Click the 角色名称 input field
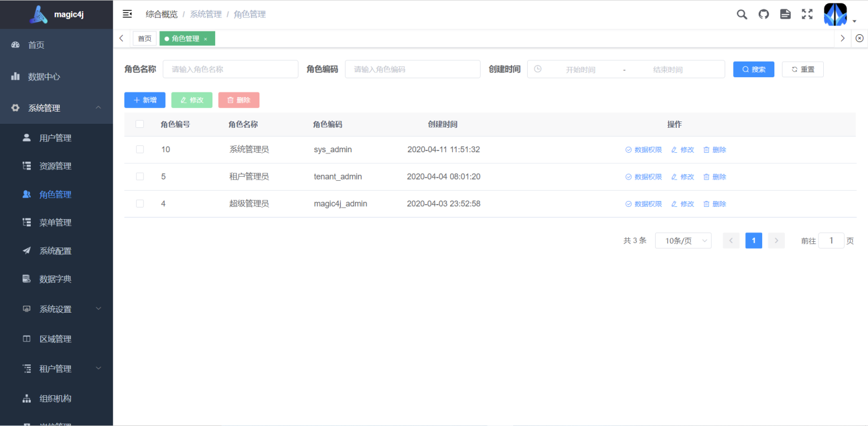The width and height of the screenshot is (868, 426). [230, 69]
